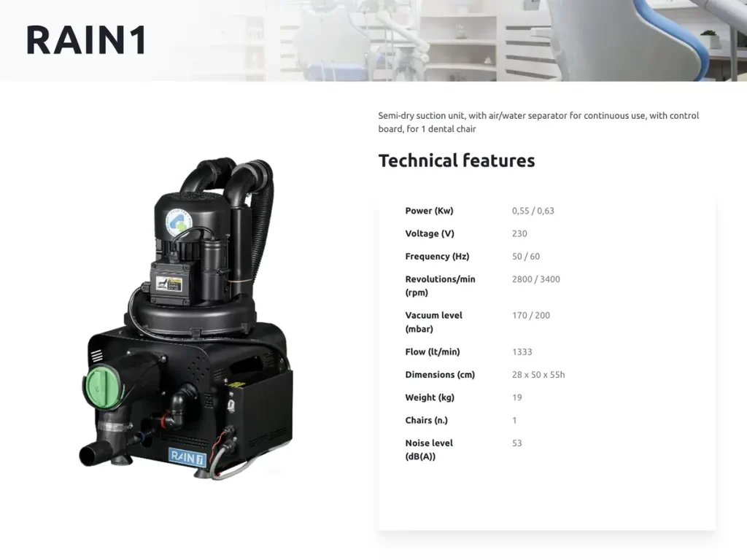Select the 2800 / 3400 rpm value
The image size is (747, 560).
[x=535, y=279]
